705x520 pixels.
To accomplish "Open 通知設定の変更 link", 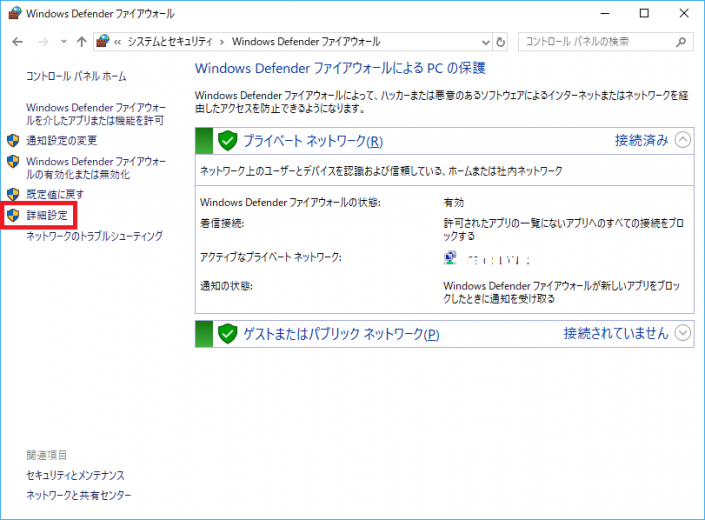I will 62,141.
